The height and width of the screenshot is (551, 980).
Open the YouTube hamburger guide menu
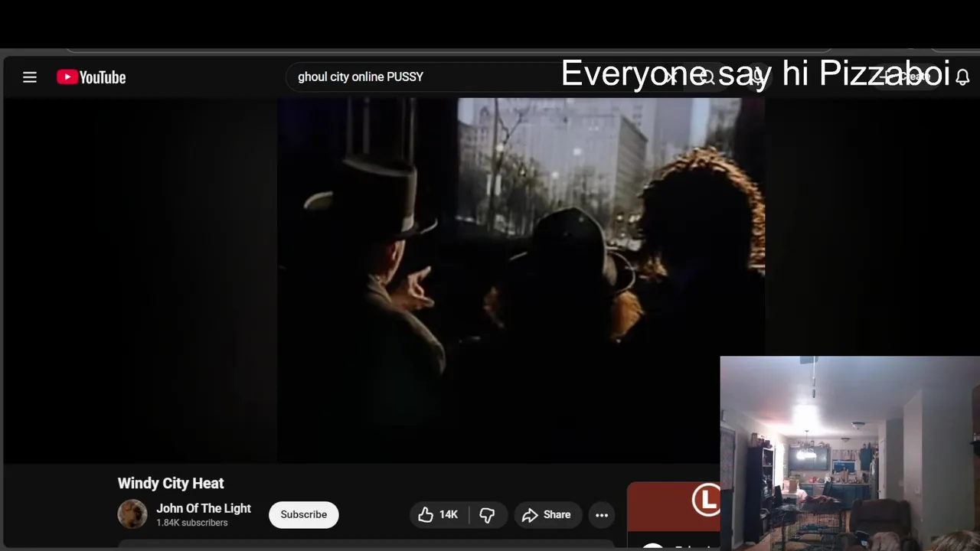point(30,77)
